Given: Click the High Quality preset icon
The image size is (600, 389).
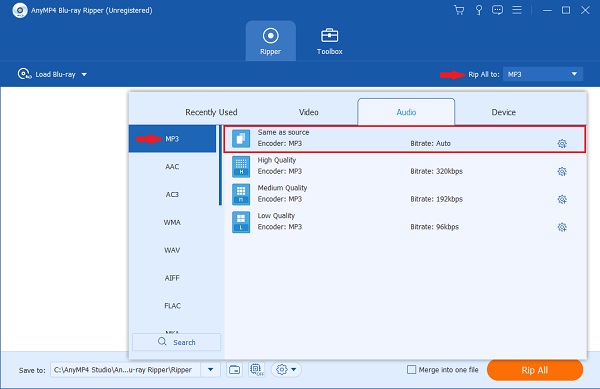Looking at the screenshot, I should [x=241, y=166].
